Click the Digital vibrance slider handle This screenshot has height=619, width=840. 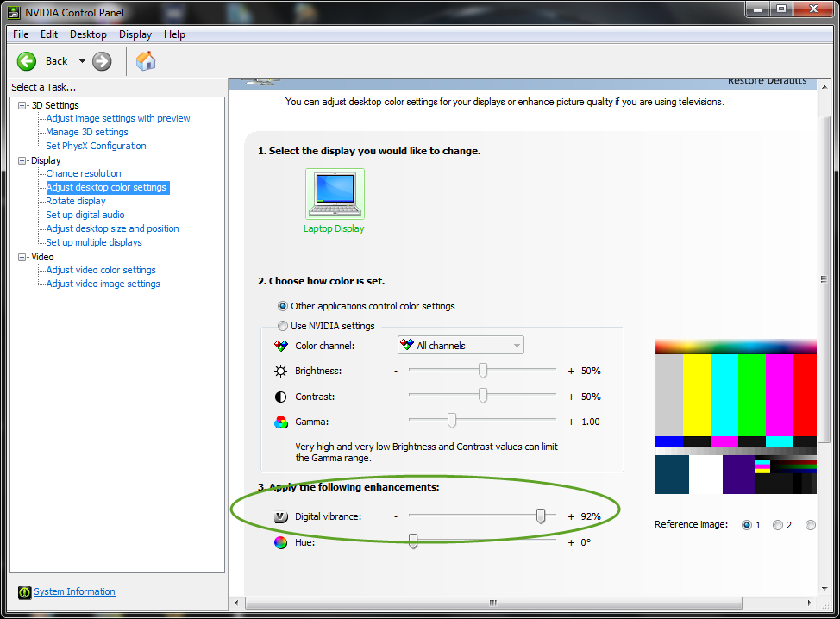pos(541,516)
